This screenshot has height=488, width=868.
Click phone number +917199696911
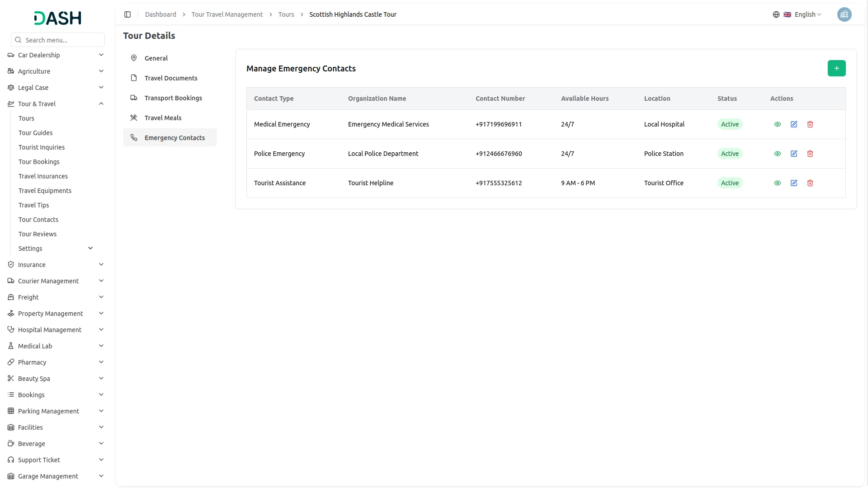pos(499,124)
